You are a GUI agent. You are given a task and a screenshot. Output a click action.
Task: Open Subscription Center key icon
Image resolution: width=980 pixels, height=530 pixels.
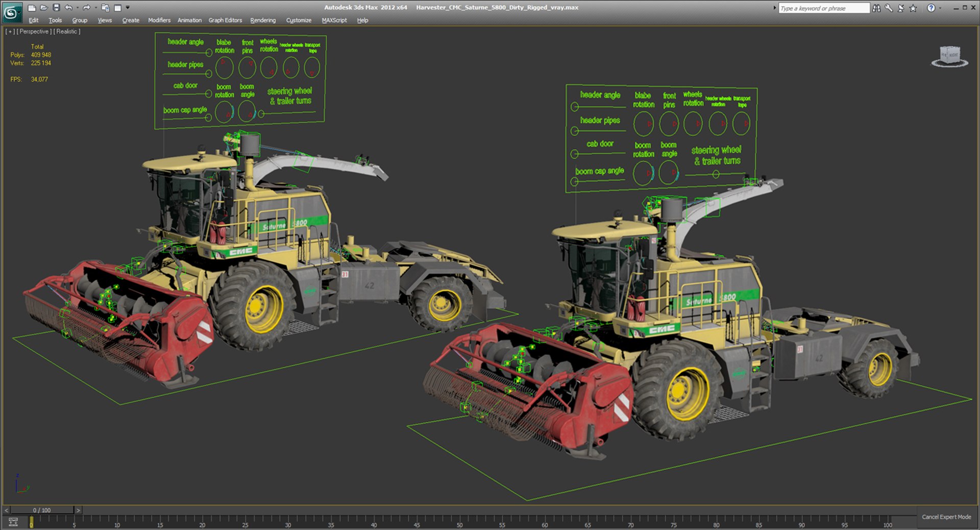coord(889,8)
